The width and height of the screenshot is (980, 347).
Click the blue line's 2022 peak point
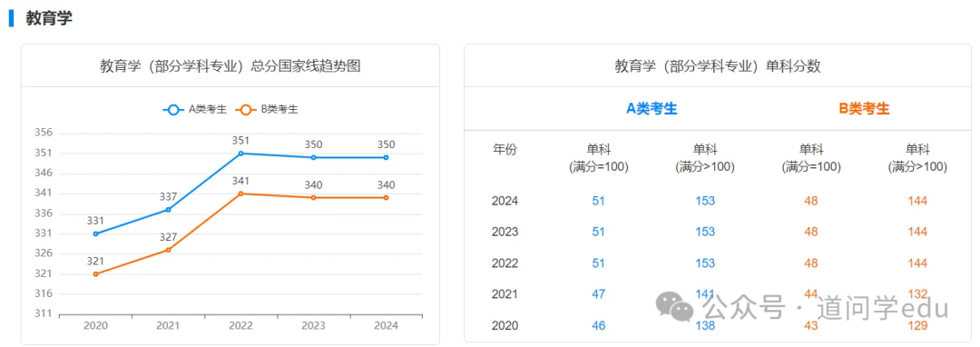[x=240, y=154]
